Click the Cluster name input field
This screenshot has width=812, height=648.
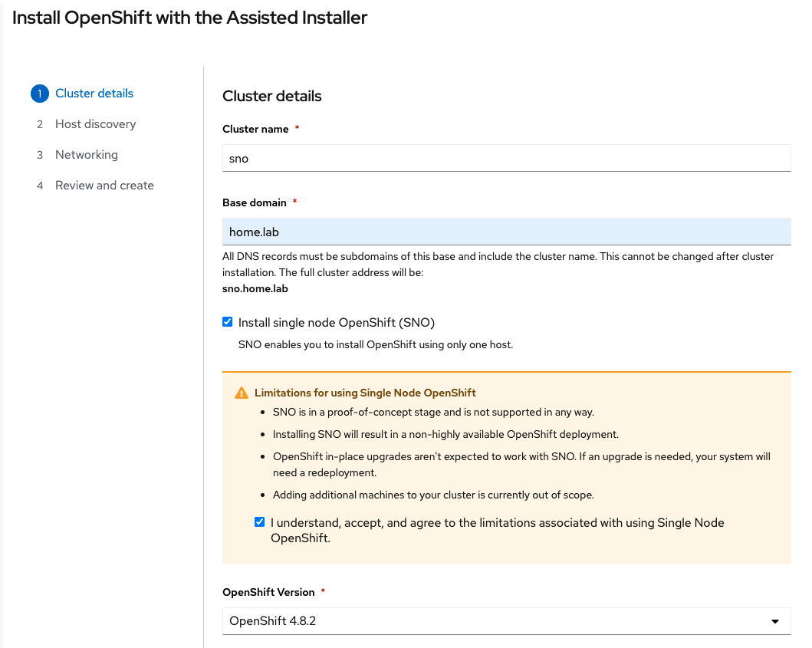pyautogui.click(x=507, y=158)
